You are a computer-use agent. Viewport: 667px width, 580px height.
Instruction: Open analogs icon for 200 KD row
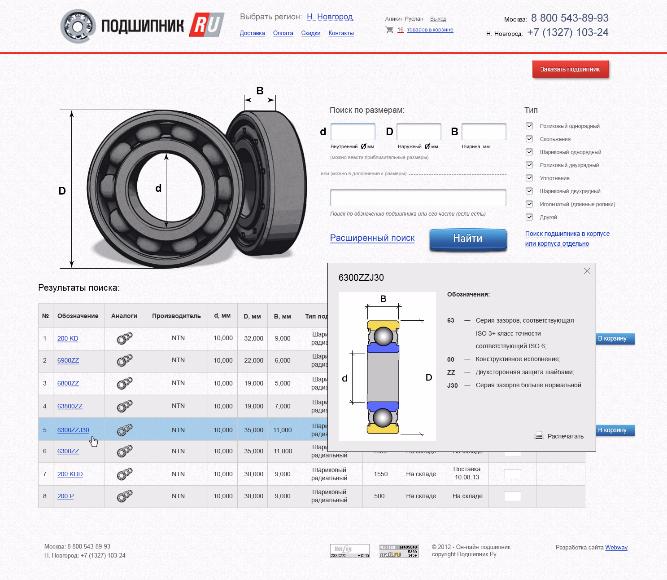[124, 339]
